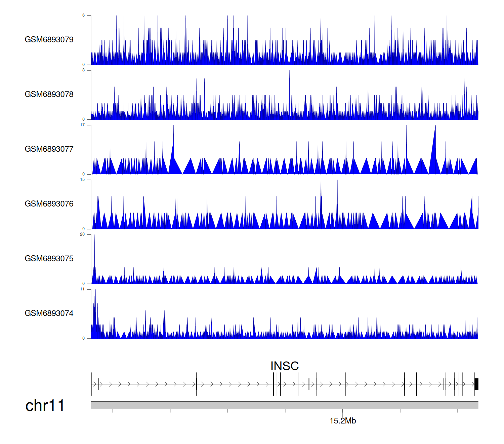Select the GSM6893078 track name
The width and height of the screenshot is (504, 444).
pyautogui.click(x=49, y=95)
